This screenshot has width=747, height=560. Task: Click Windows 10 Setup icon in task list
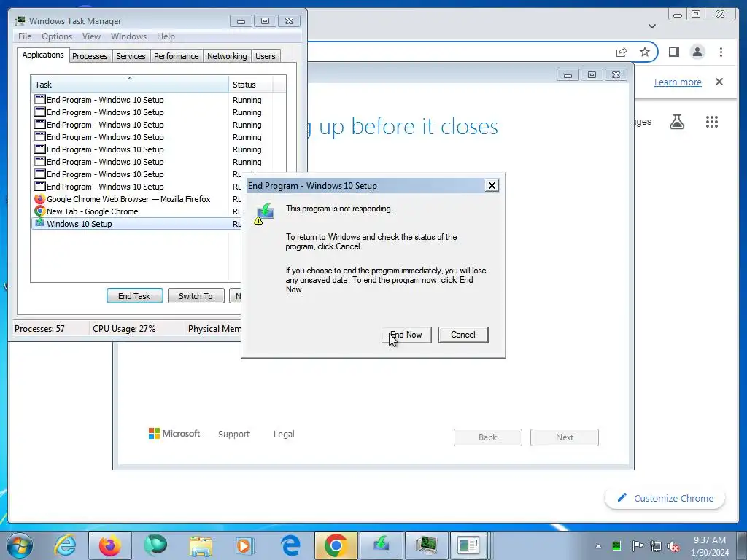click(x=40, y=223)
